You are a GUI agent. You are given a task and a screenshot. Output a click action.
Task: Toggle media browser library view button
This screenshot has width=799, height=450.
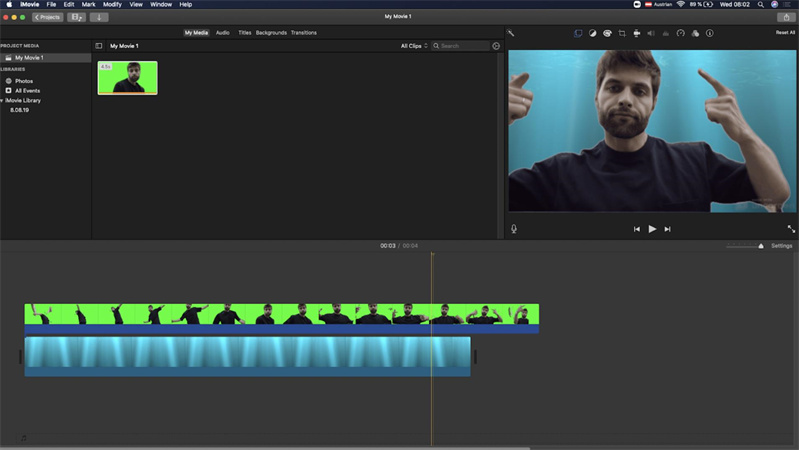(x=76, y=17)
